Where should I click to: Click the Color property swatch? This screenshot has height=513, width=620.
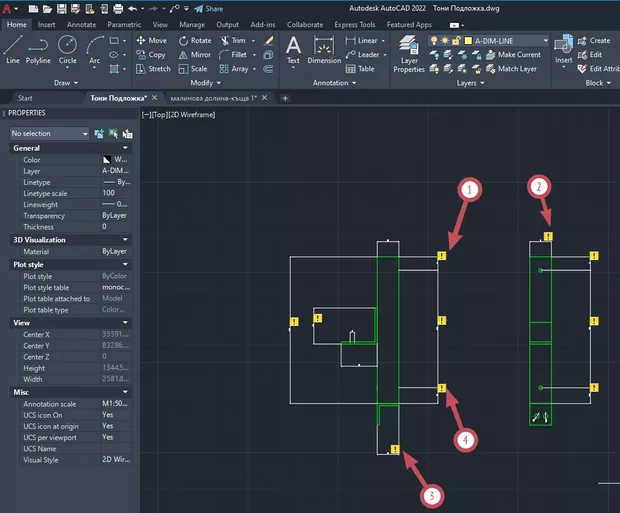point(107,160)
